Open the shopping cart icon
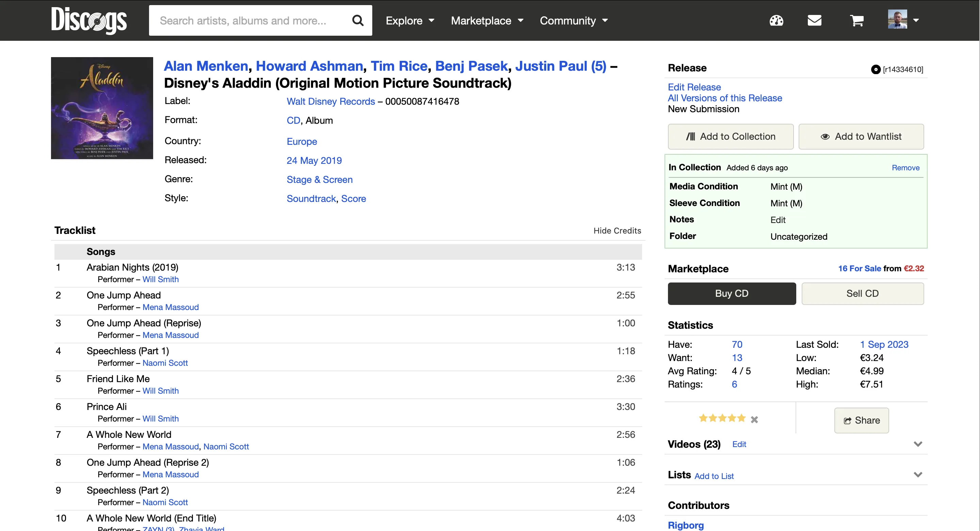Screen dimensions: 980x531 [x=857, y=21]
